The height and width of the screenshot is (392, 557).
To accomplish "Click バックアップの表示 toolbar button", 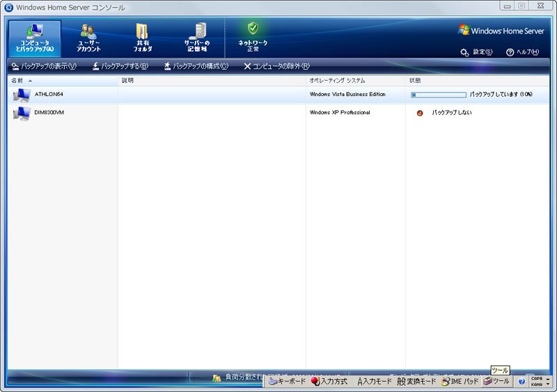I will [x=44, y=66].
